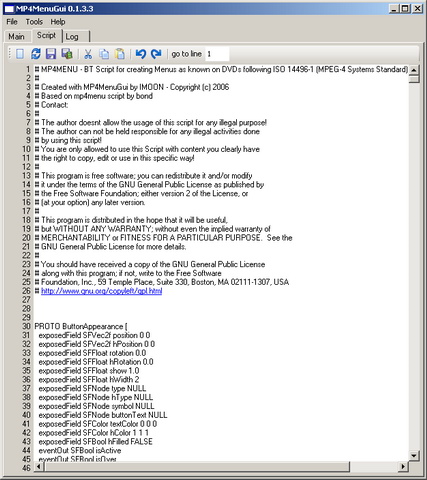Click line 'exposedField SFFloat hRotation 0.0'
The height and width of the screenshot is (480, 427).
pos(96,362)
